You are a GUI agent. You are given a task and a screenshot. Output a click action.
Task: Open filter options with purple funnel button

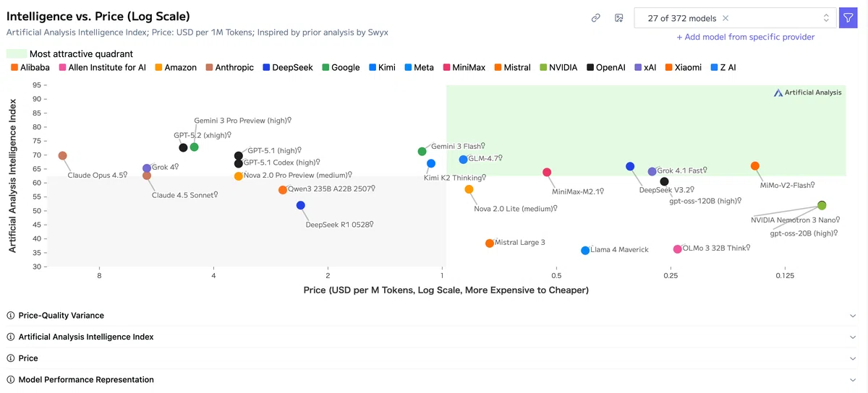point(848,18)
